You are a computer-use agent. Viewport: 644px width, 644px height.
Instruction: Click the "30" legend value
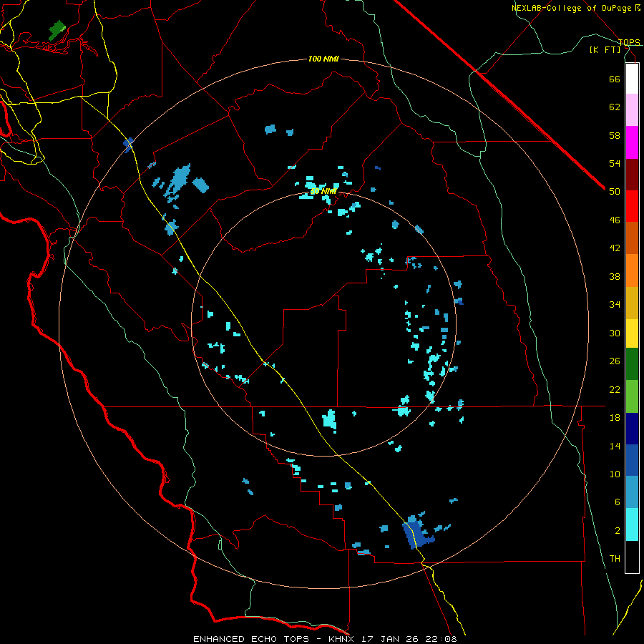click(x=615, y=333)
